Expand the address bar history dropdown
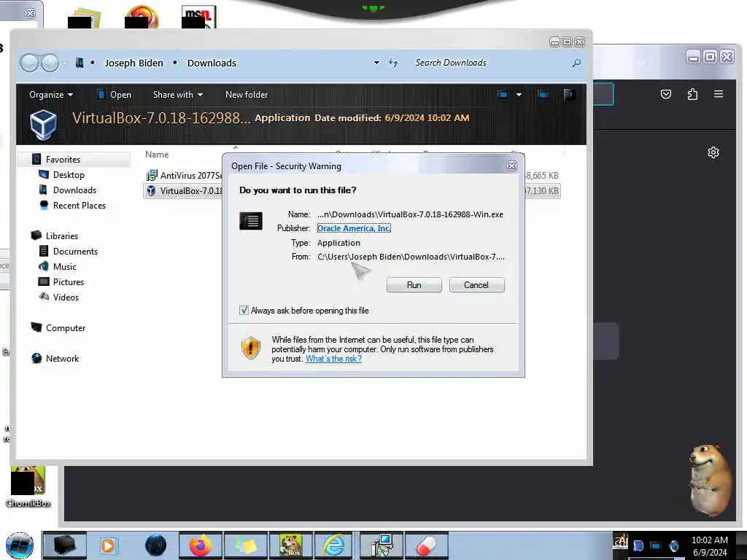This screenshot has height=560, width=747. point(376,63)
